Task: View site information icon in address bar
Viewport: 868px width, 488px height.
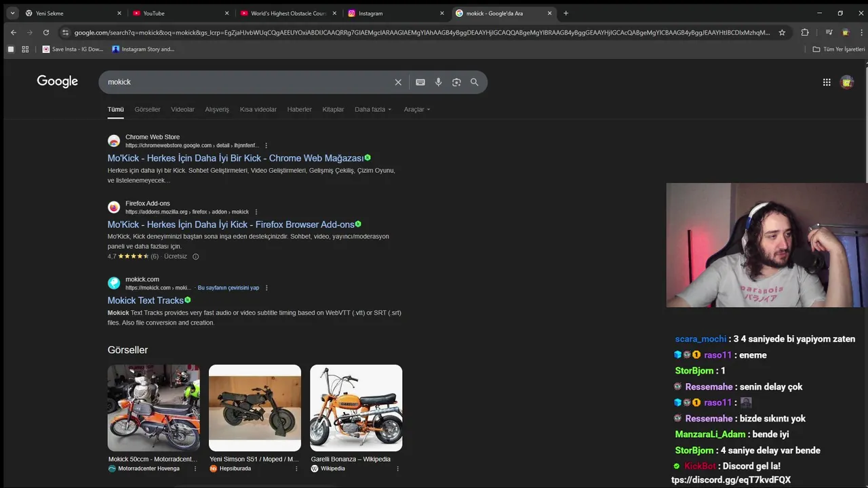Action: click(65, 32)
